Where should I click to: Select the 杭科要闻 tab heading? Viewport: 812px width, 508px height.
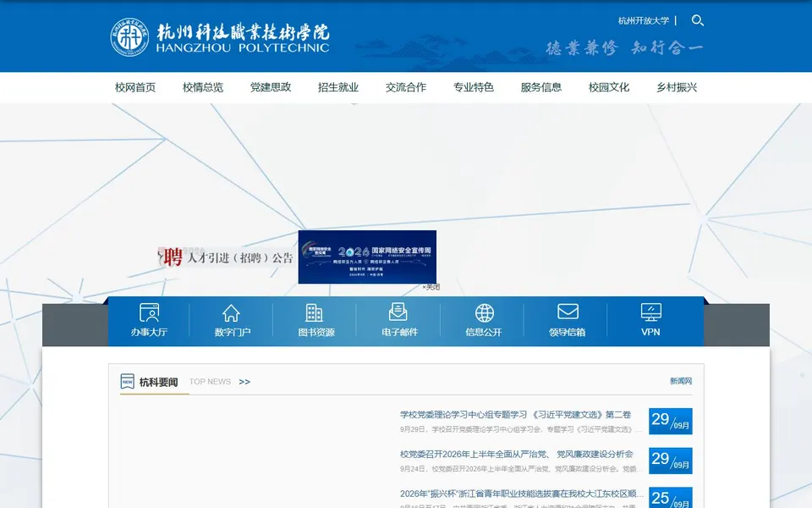[158, 382]
